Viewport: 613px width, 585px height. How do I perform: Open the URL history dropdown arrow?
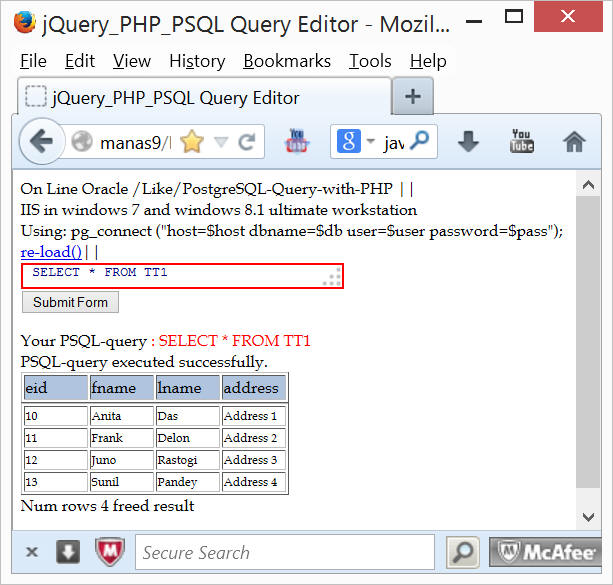click(221, 142)
